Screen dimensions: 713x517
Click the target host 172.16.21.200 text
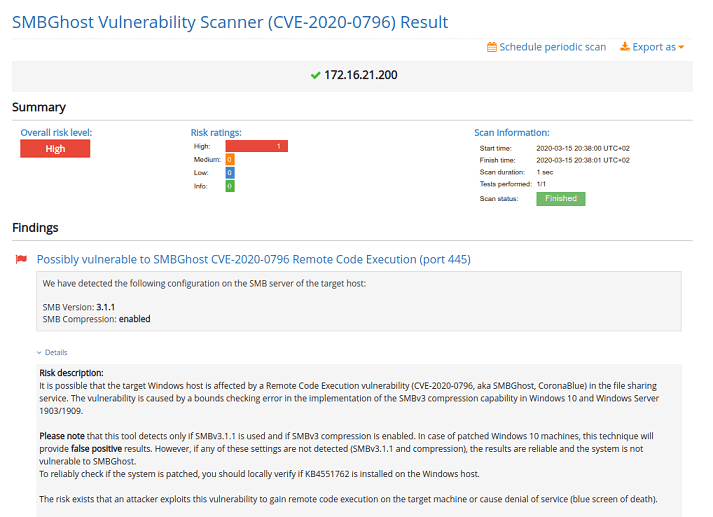pos(360,75)
